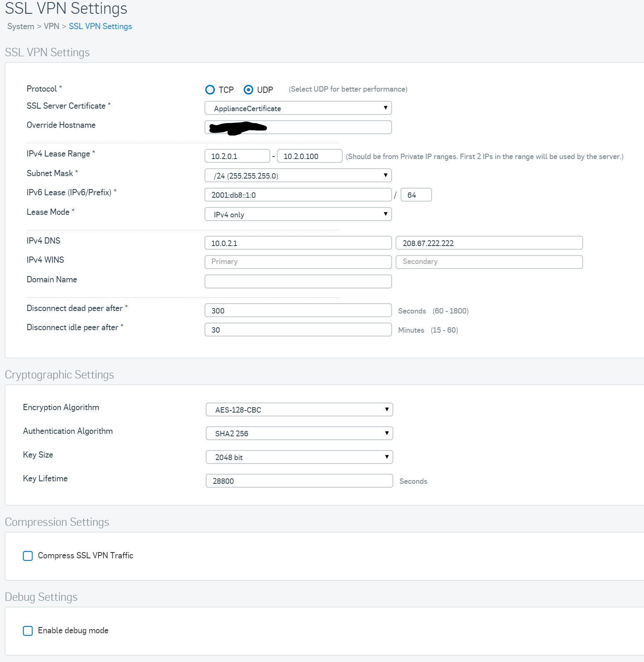Click the Domain Name input field
The height and width of the screenshot is (662, 644).
click(298, 281)
